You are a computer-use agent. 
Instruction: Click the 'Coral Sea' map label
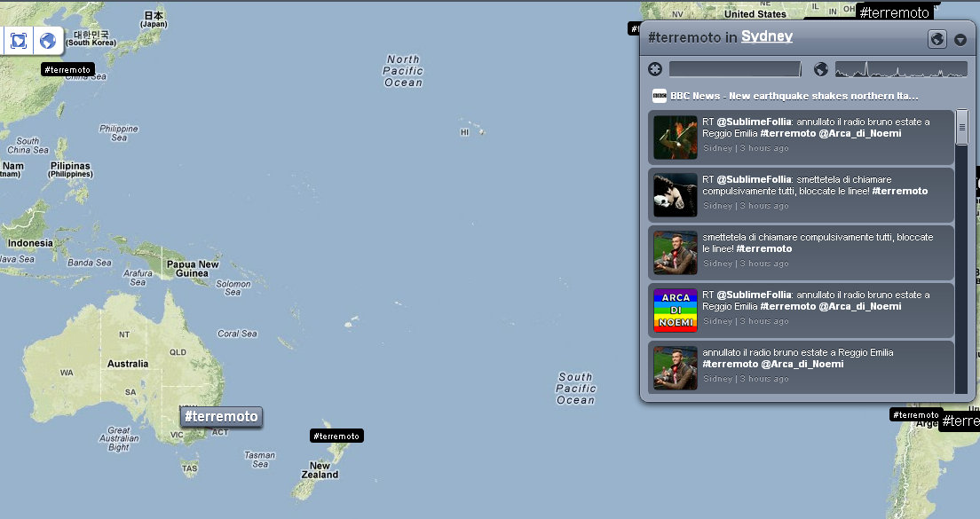[237, 334]
